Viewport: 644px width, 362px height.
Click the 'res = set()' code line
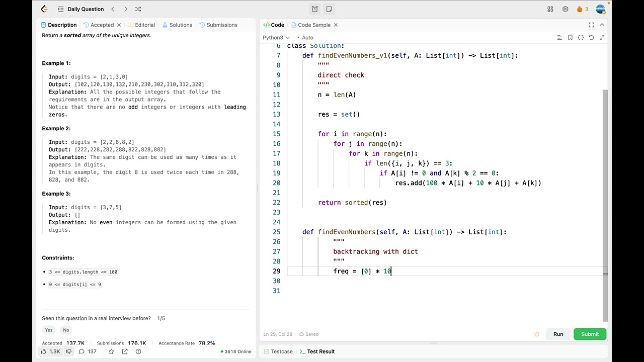click(339, 114)
